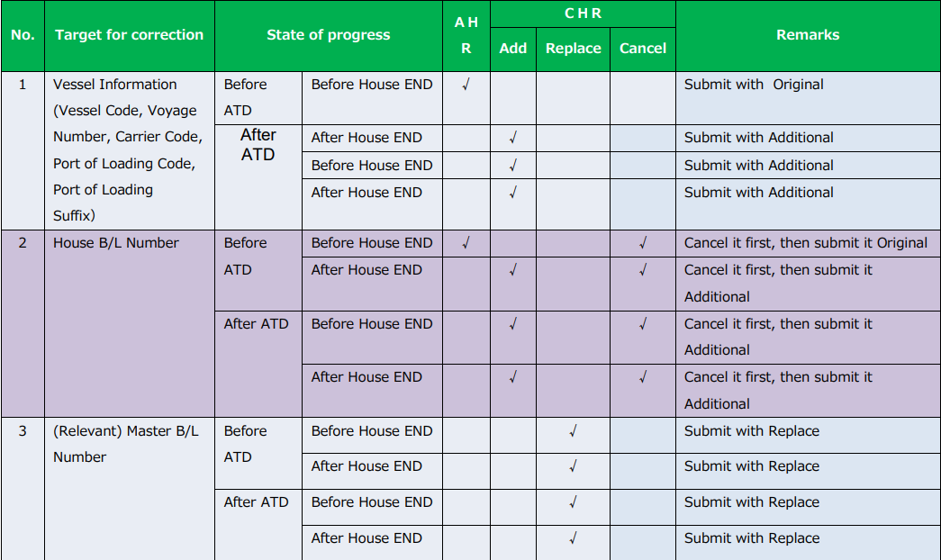This screenshot has width=941, height=560.
Task: Click the 'Cancel' sub-column header
Action: tap(643, 49)
